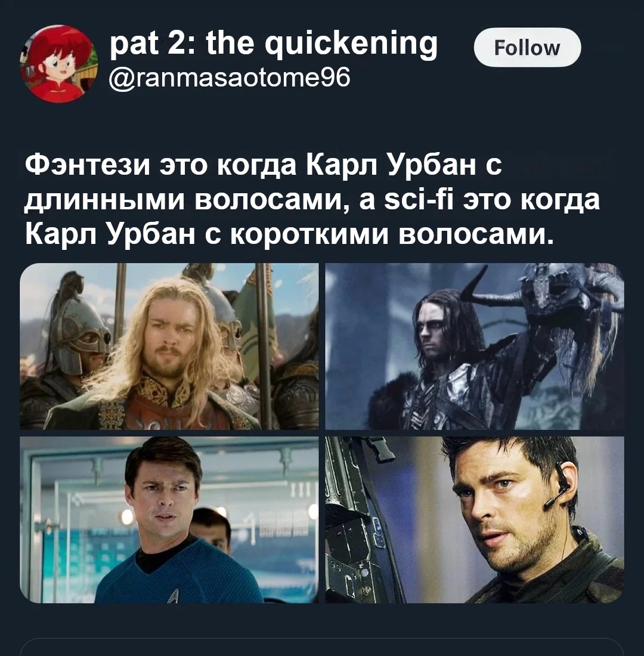Click the Follow button
The height and width of the screenshot is (656, 644).
(527, 47)
